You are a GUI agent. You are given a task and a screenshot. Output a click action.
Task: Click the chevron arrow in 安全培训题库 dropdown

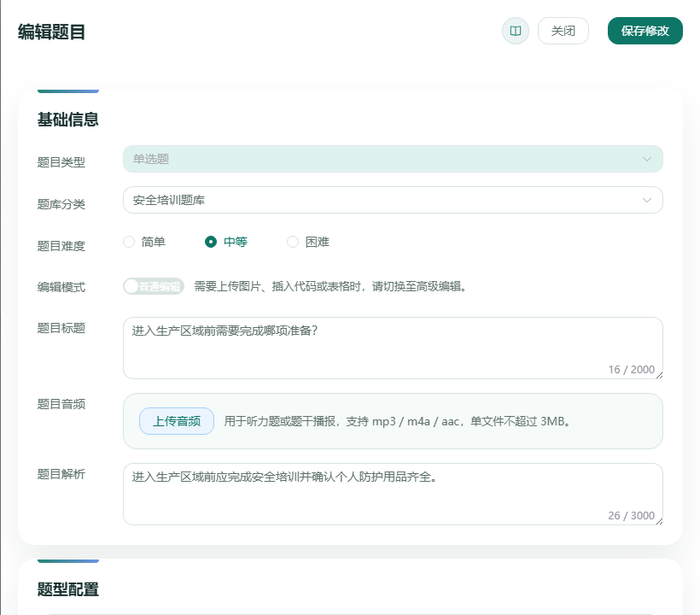(x=646, y=200)
